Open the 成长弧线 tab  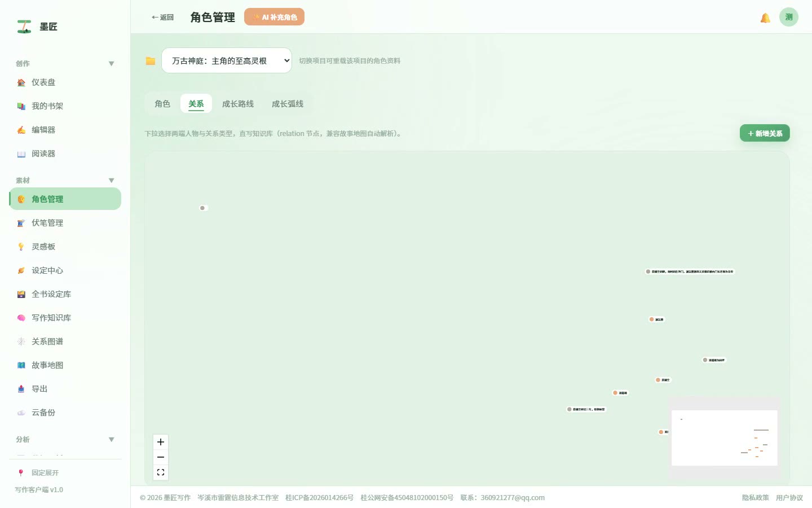[288, 104]
